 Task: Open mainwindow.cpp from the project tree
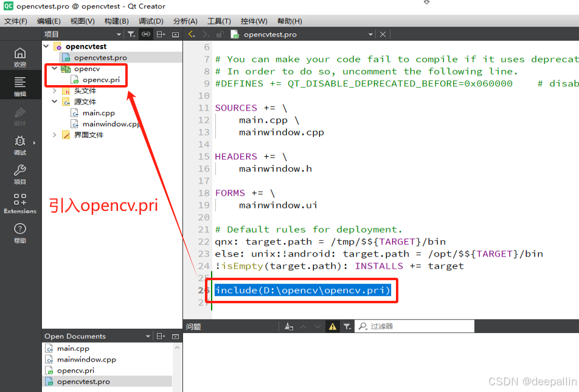111,124
